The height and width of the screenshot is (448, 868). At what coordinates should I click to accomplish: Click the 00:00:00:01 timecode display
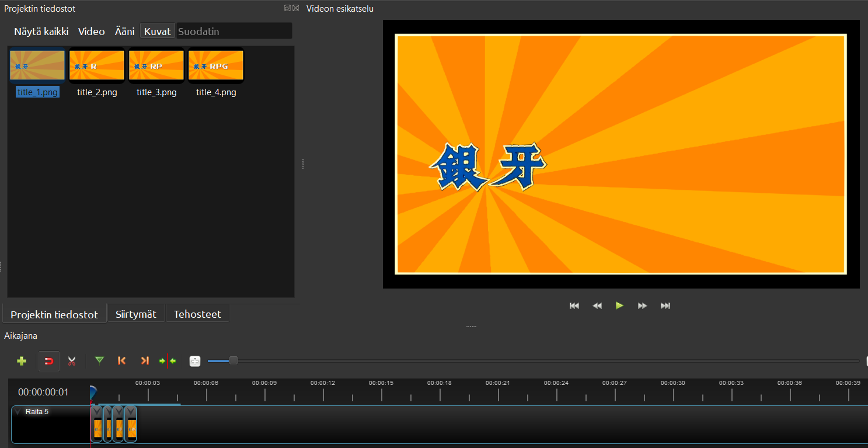point(43,392)
